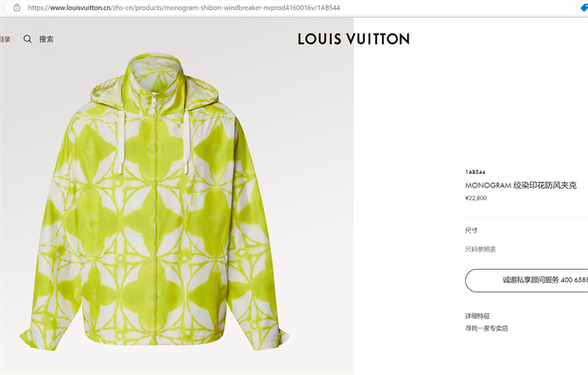588x375 pixels.
Task: Click the jacket's left white drawstring
Action: [x=121, y=142]
